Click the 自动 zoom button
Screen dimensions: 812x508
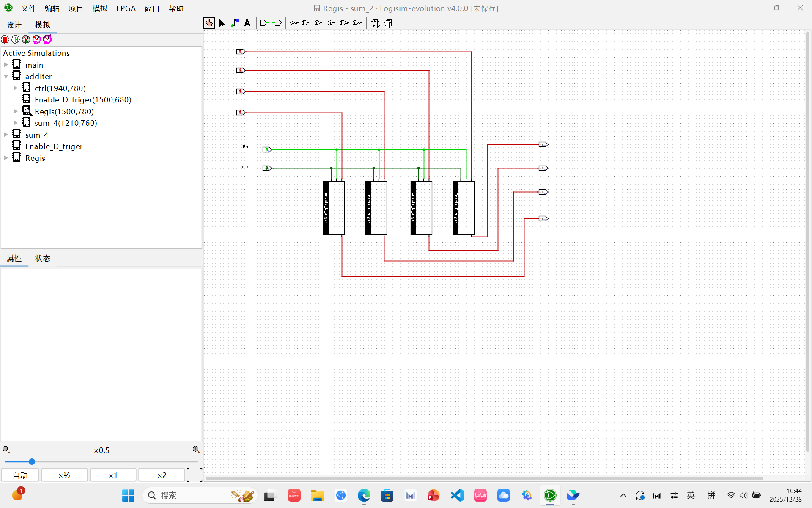[20, 475]
